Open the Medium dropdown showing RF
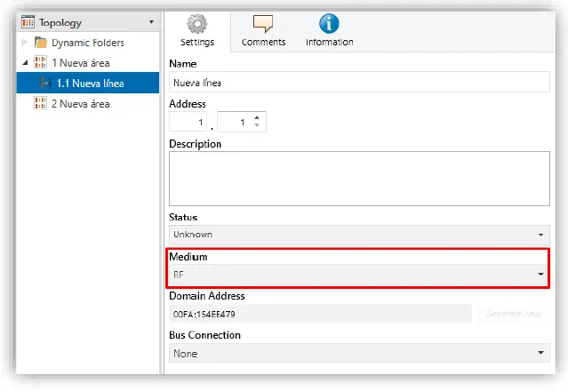The image size is (568, 392). [359, 275]
